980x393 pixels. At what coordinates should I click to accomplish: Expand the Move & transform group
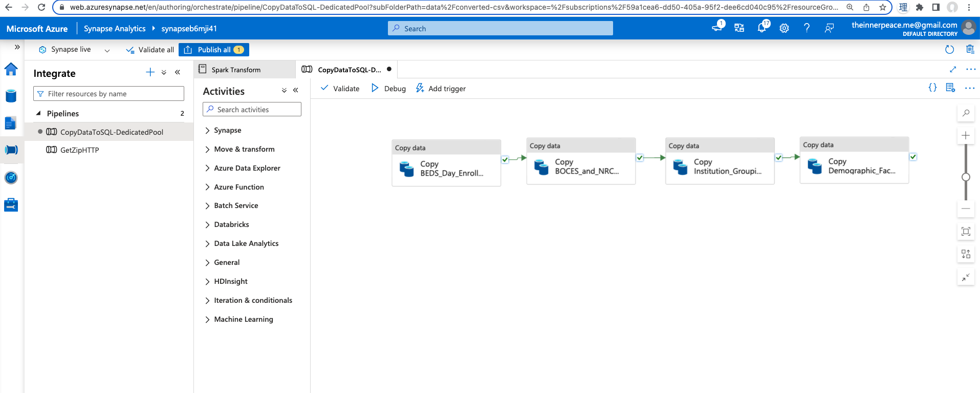click(207, 150)
